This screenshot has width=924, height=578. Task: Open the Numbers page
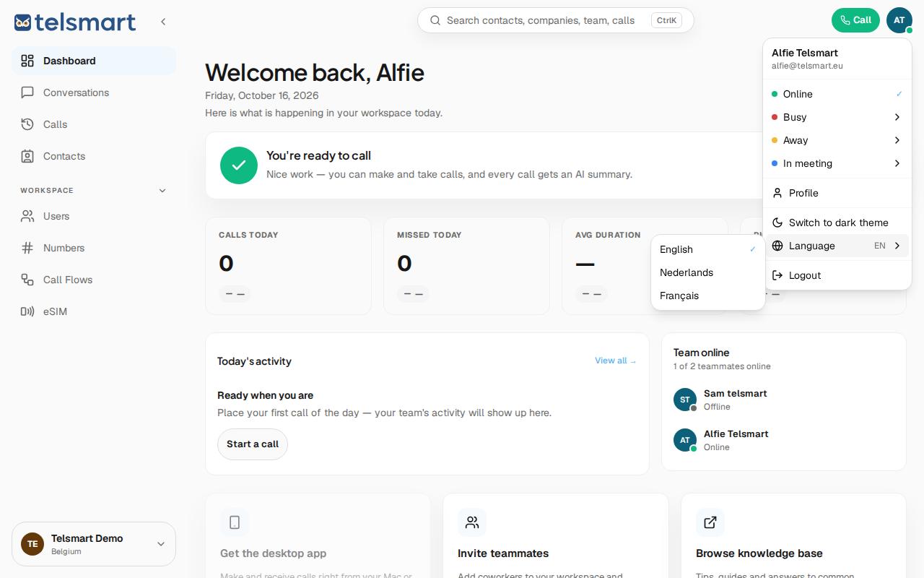tap(94, 248)
